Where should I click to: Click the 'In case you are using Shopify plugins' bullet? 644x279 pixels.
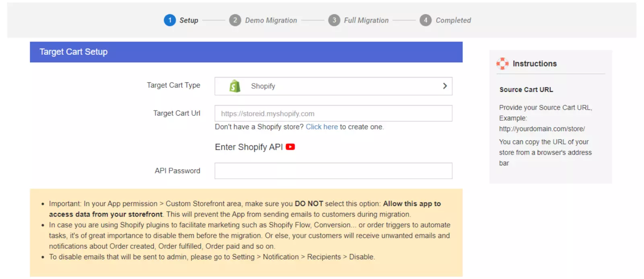point(250,236)
